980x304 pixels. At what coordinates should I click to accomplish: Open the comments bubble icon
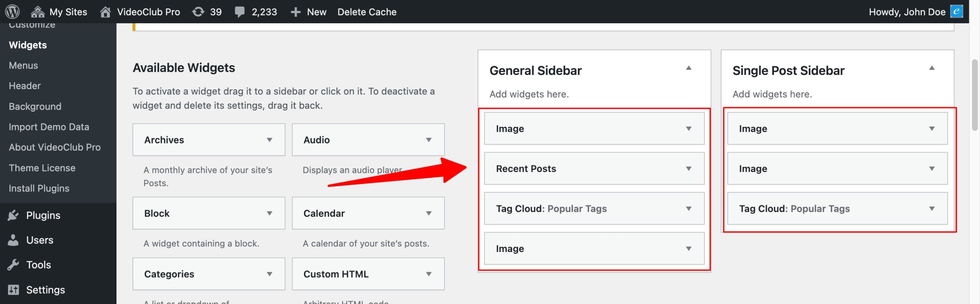point(240,12)
